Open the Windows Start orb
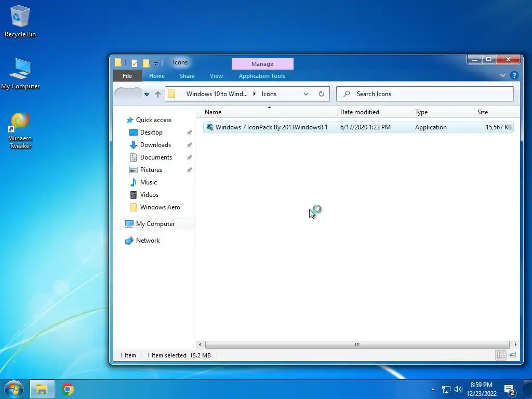The image size is (532, 399). coord(14,389)
